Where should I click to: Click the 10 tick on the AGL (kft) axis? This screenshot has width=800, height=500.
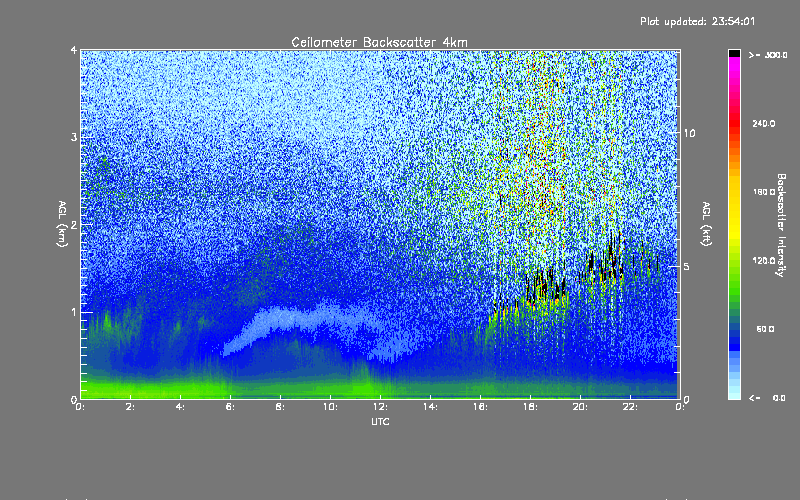pos(689,134)
